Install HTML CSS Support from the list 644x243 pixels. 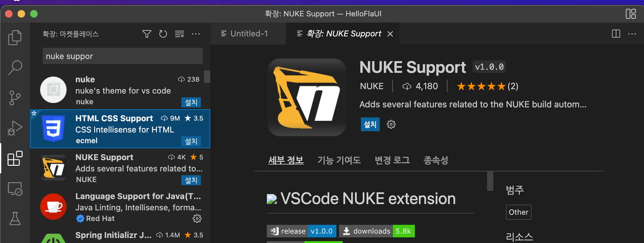click(x=191, y=141)
